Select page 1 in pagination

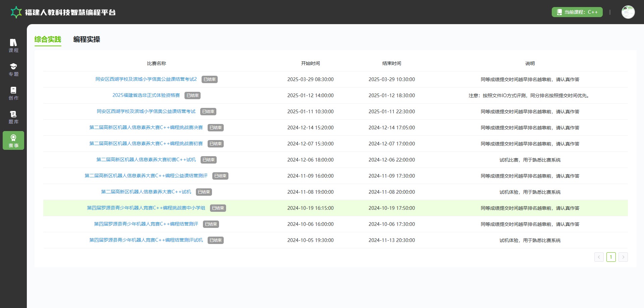[611, 257]
